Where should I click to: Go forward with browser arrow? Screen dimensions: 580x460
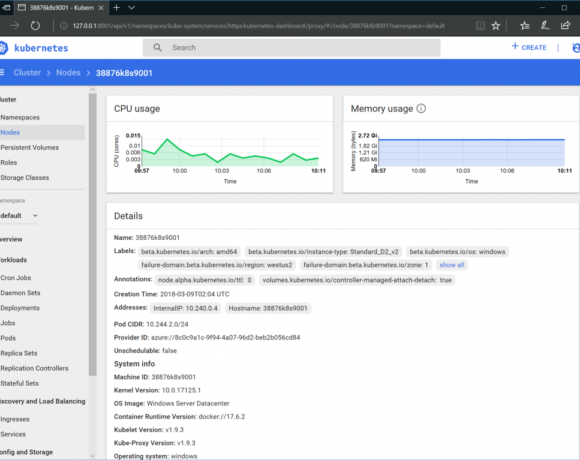[x=15, y=26]
